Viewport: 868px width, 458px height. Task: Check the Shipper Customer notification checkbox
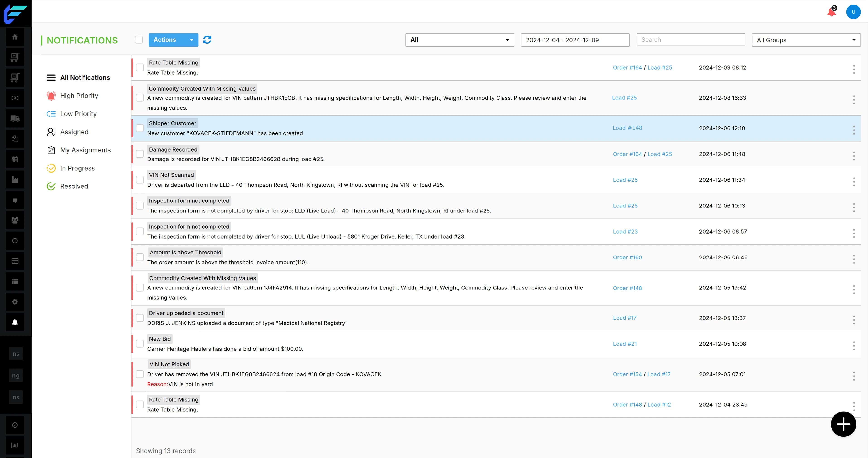140,128
